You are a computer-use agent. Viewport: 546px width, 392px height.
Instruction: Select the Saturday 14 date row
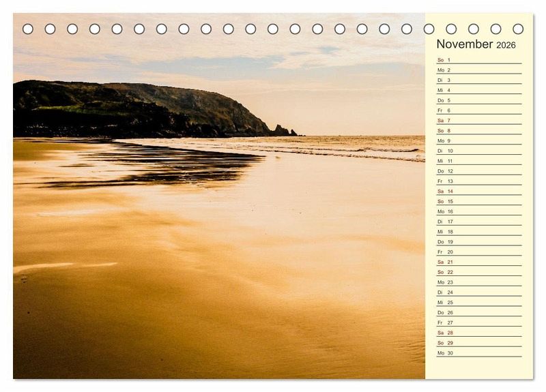coord(478,192)
